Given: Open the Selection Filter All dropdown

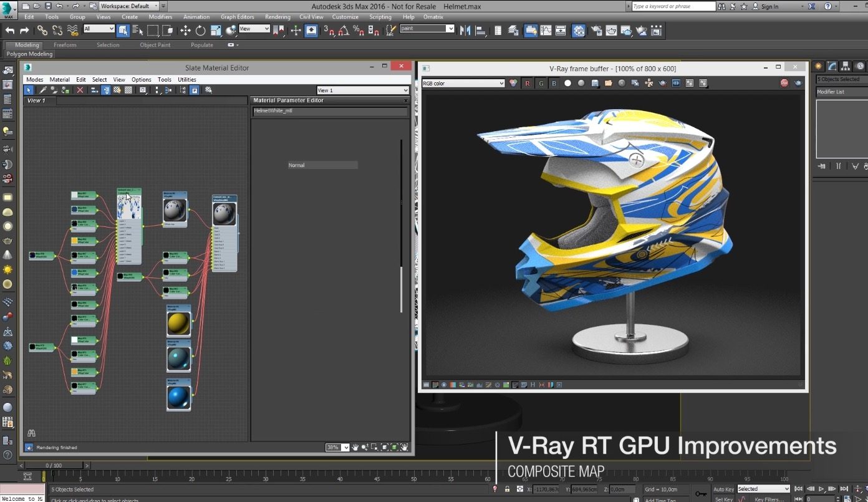Looking at the screenshot, I should 99,29.
